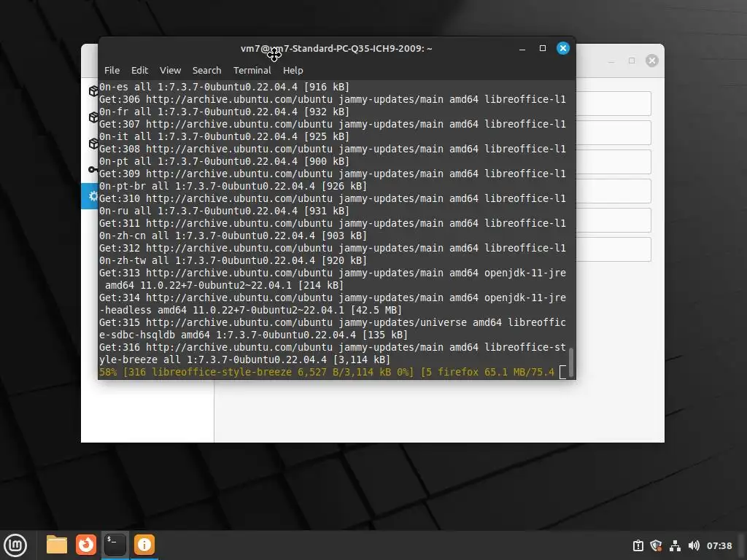
Task: Click the Get:316 libreoffice-style-breeze line
Action: pyautogui.click(x=333, y=354)
